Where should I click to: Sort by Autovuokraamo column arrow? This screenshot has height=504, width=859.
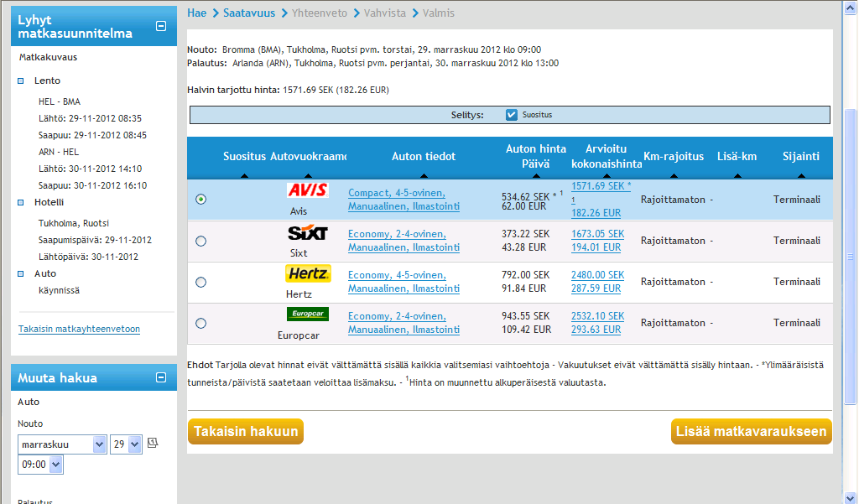308,176
